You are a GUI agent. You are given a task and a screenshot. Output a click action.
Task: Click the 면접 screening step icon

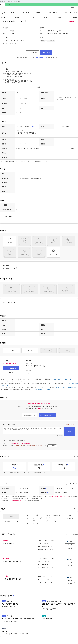tap(30, 351)
